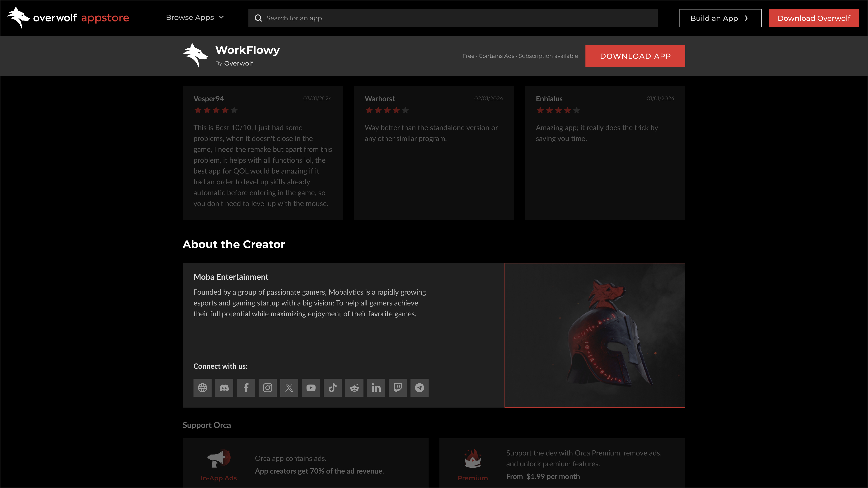The image size is (868, 488).
Task: Click the Build an App button
Action: click(720, 18)
